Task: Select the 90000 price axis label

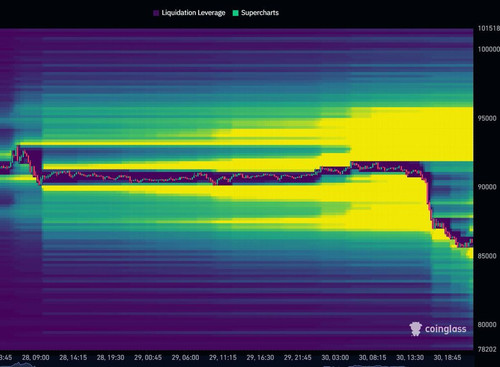Action: point(487,187)
